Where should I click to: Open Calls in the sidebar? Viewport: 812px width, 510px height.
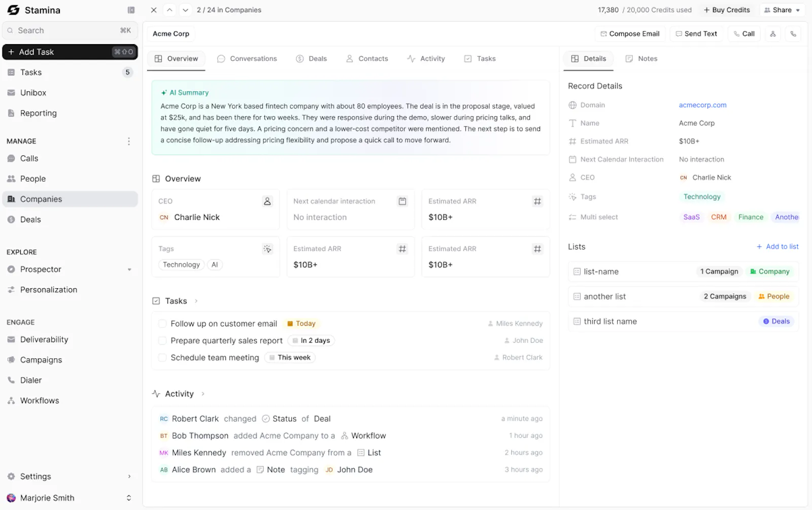coord(70,158)
